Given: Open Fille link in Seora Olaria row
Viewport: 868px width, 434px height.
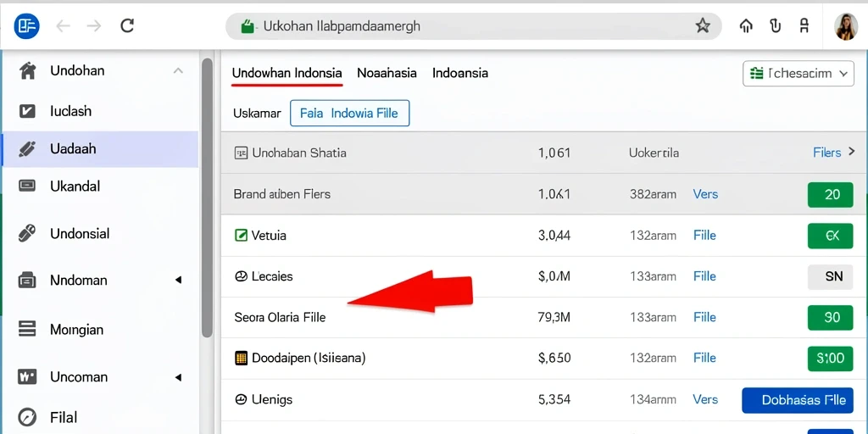Looking at the screenshot, I should (704, 317).
